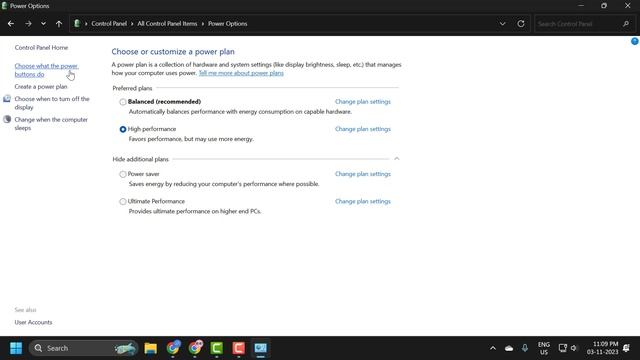Select the Ultimate Performance plan
640x360 pixels.
pyautogui.click(x=122, y=202)
